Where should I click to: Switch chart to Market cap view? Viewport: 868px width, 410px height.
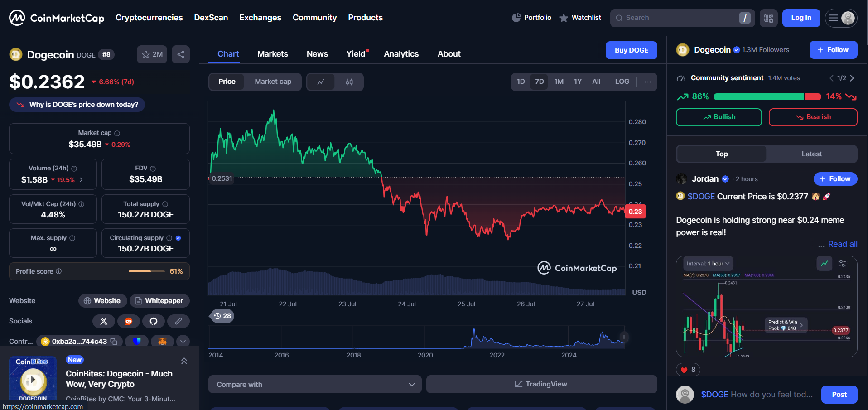pos(273,82)
